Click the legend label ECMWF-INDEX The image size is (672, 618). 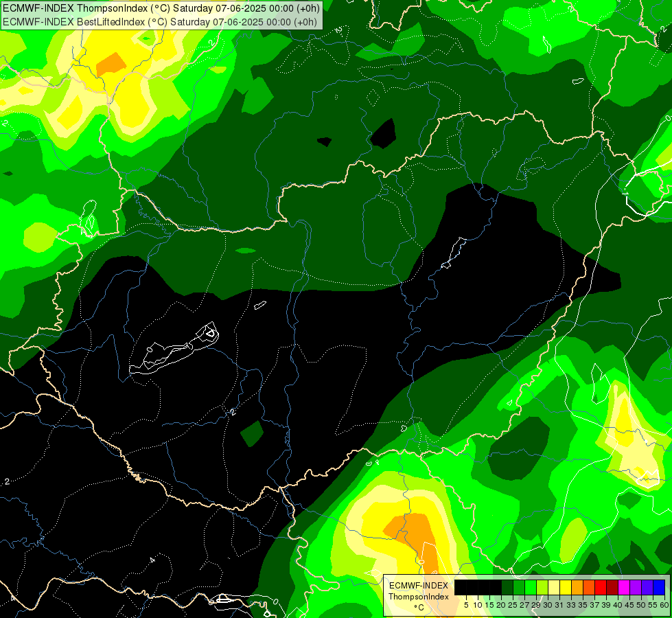tap(419, 586)
